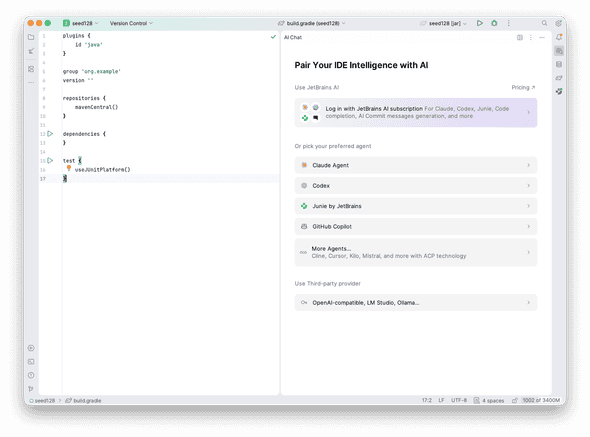The width and height of the screenshot is (590, 437).
Task: Open the Project tool window folder icon
Action: pos(31,37)
